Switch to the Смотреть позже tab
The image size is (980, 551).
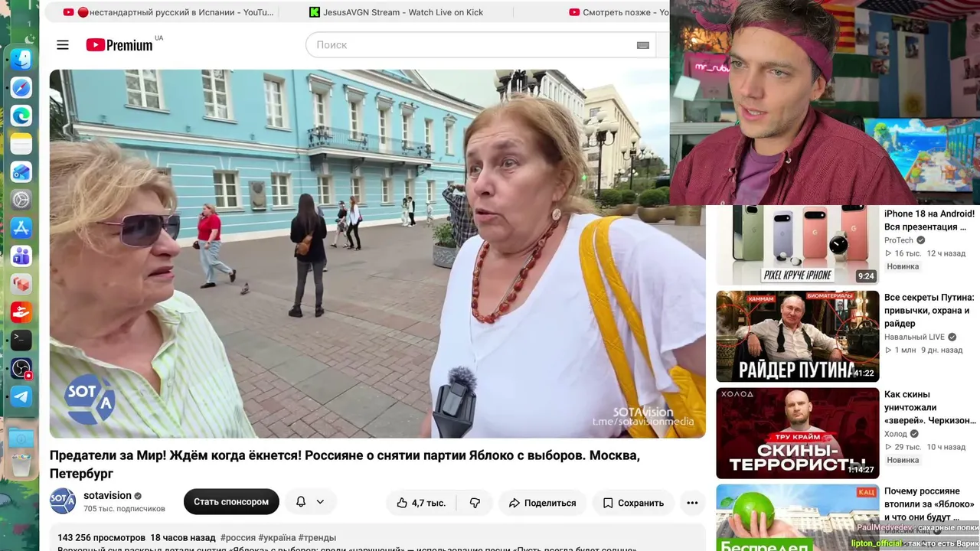[x=619, y=12]
